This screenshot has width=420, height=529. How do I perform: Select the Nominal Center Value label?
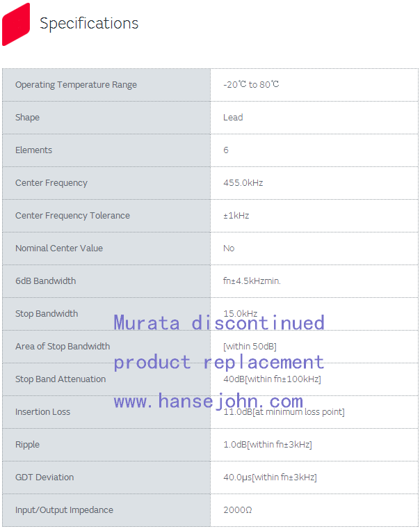tap(59, 248)
